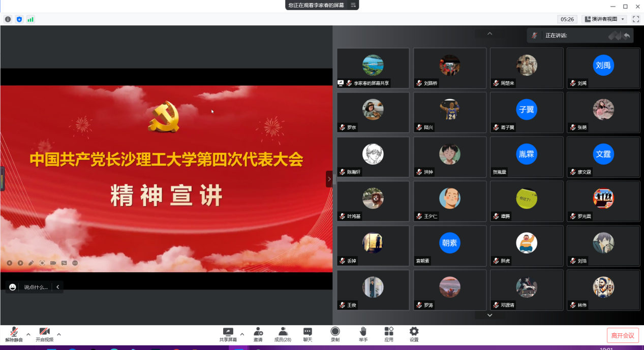Viewport: 644px width, 350px height.
Task: Open the Apps (应用) icon
Action: [389, 334]
